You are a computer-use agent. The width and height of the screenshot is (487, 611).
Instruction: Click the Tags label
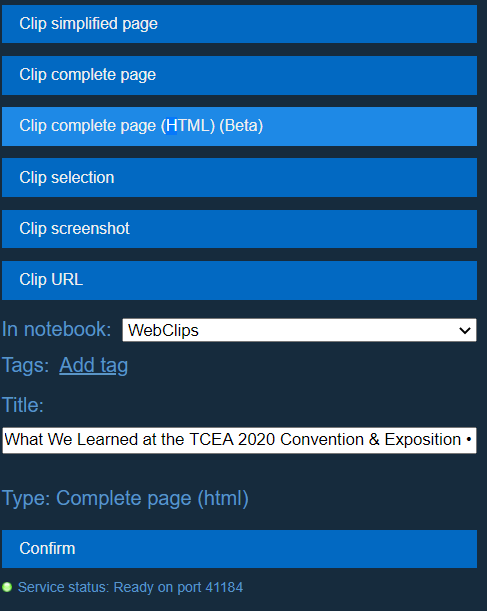[x=25, y=366]
